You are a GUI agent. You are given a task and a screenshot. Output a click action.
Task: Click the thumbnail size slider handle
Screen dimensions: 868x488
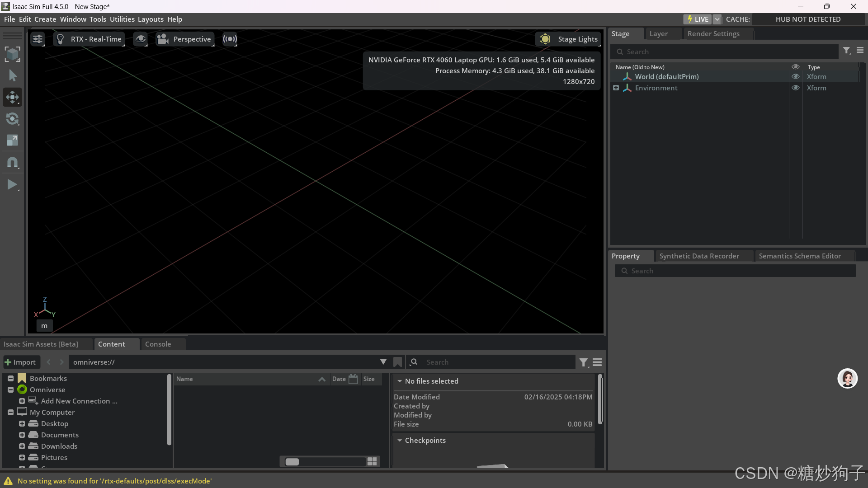[x=292, y=461]
